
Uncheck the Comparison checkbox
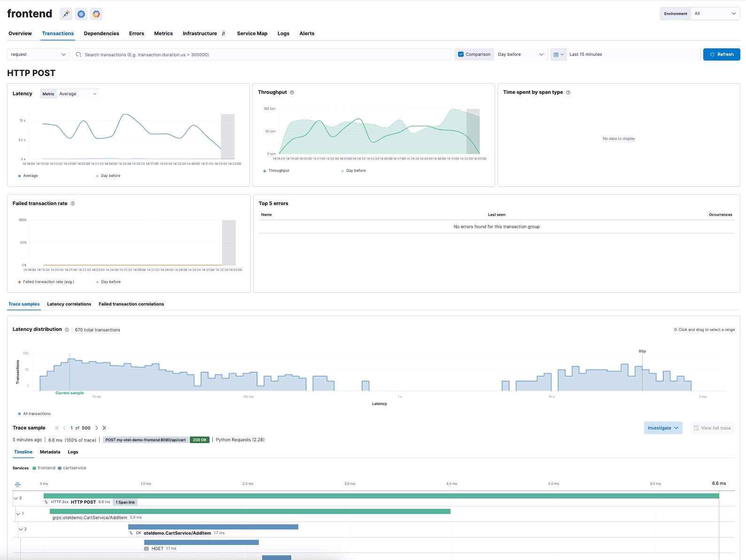pyautogui.click(x=461, y=54)
